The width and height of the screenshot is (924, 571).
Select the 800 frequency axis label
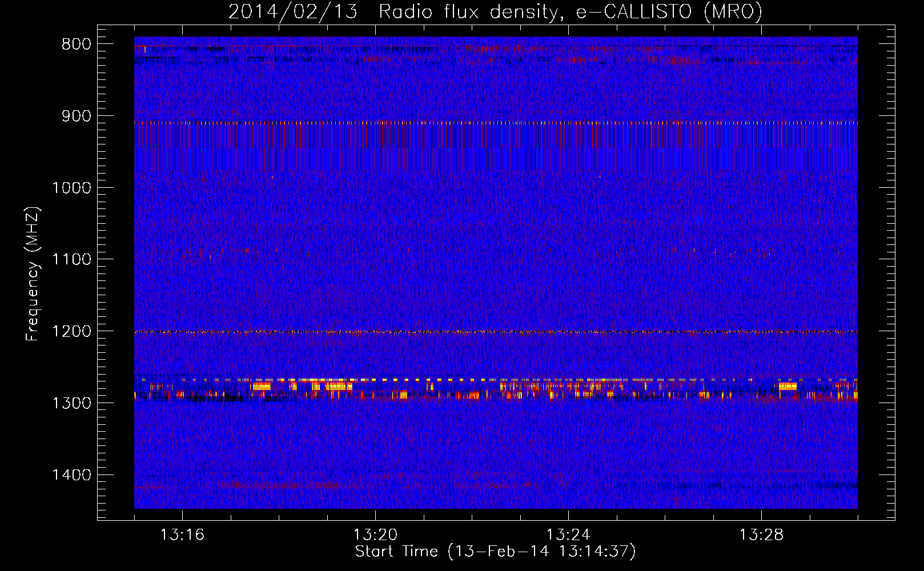click(77, 45)
